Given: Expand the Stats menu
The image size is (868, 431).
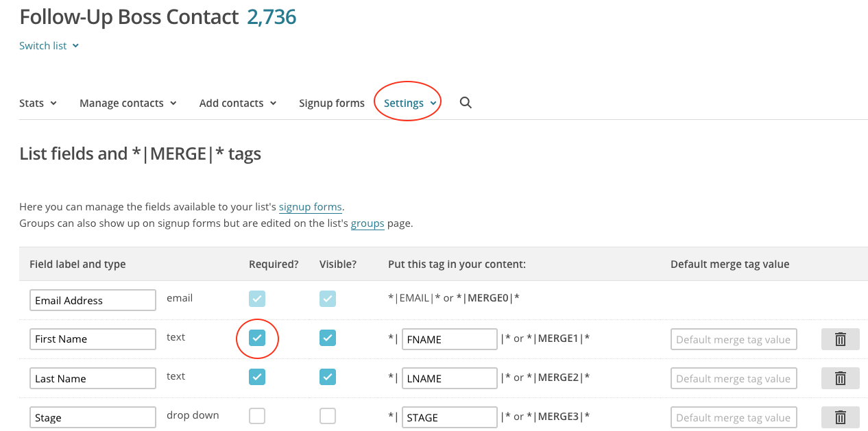Looking at the screenshot, I should pos(38,103).
